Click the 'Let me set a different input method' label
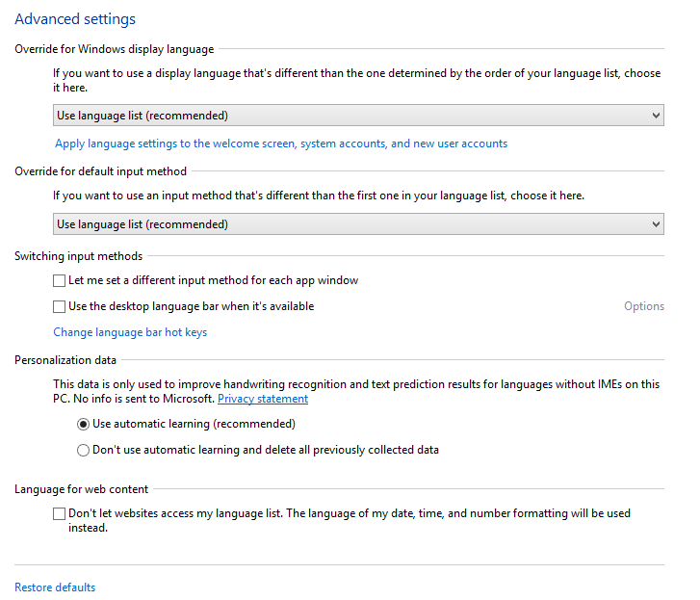 pos(214,280)
